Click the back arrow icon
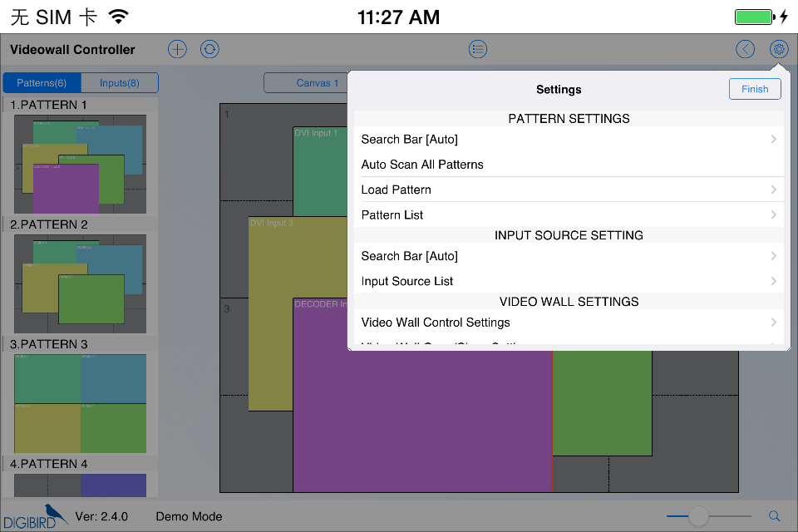 pyautogui.click(x=745, y=49)
